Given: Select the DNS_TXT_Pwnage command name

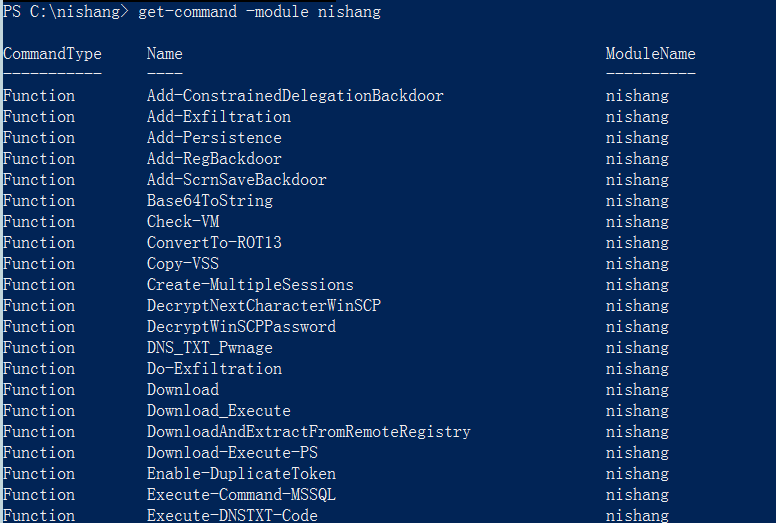Looking at the screenshot, I should click(x=209, y=348).
